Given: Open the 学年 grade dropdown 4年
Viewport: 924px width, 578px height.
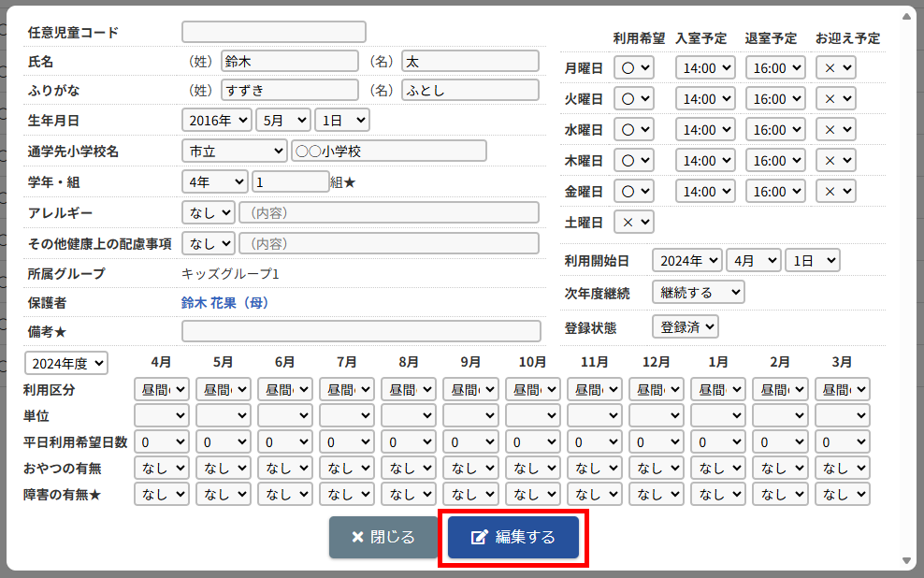Looking at the screenshot, I should (x=214, y=181).
